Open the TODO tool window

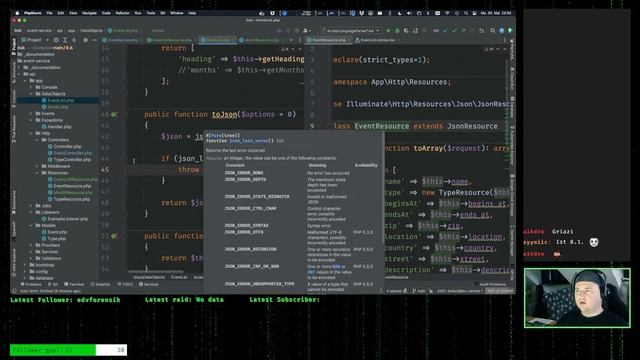[125, 284]
